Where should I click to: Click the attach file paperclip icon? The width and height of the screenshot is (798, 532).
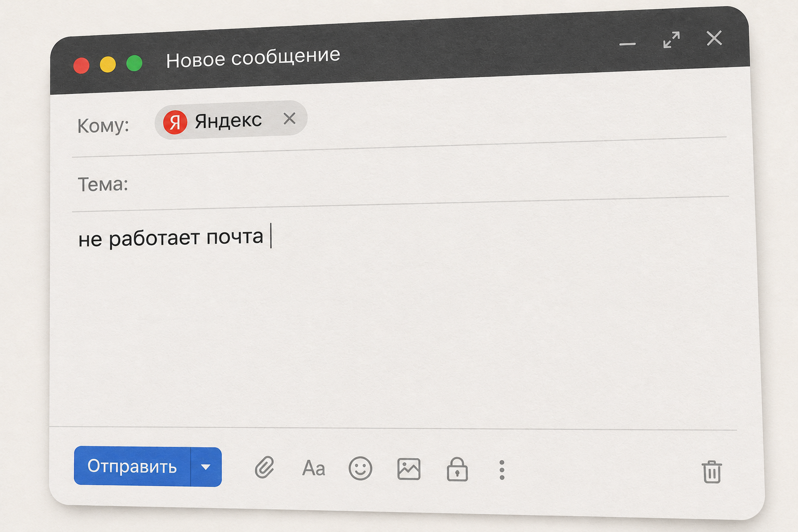264,468
